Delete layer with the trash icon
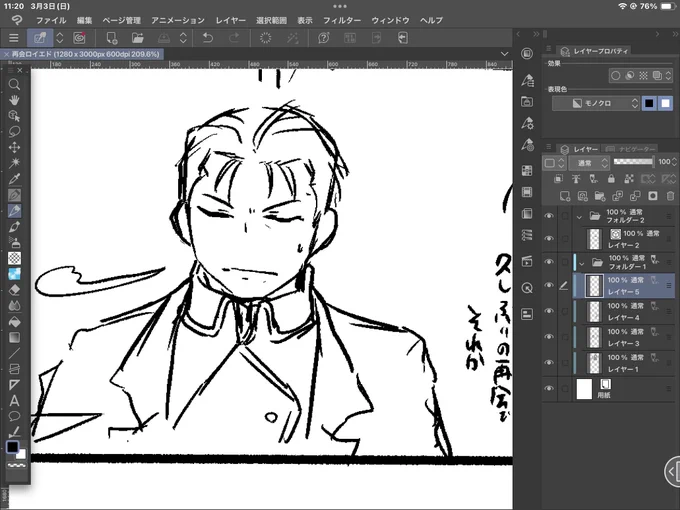680x510 pixels. 670,196
